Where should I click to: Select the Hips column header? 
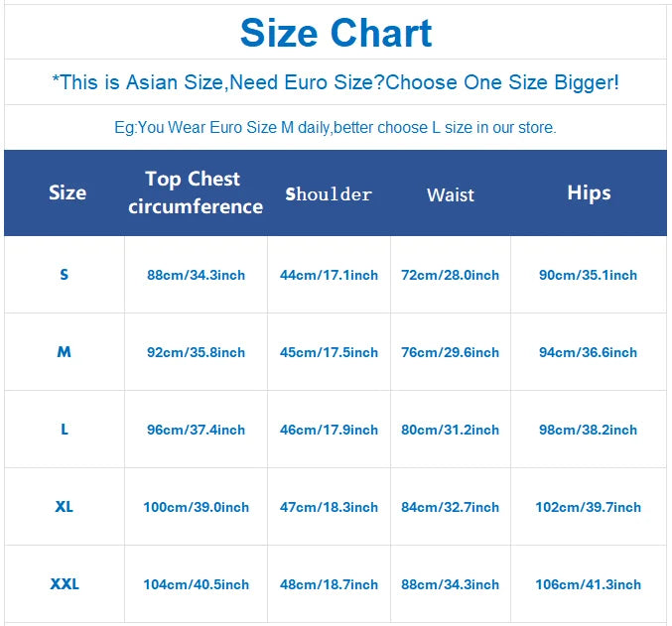pos(589,192)
